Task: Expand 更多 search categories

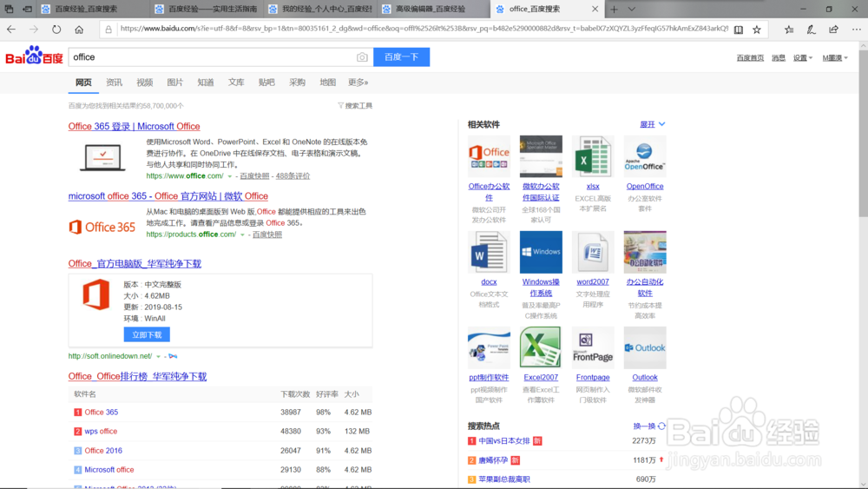Action: 358,82
